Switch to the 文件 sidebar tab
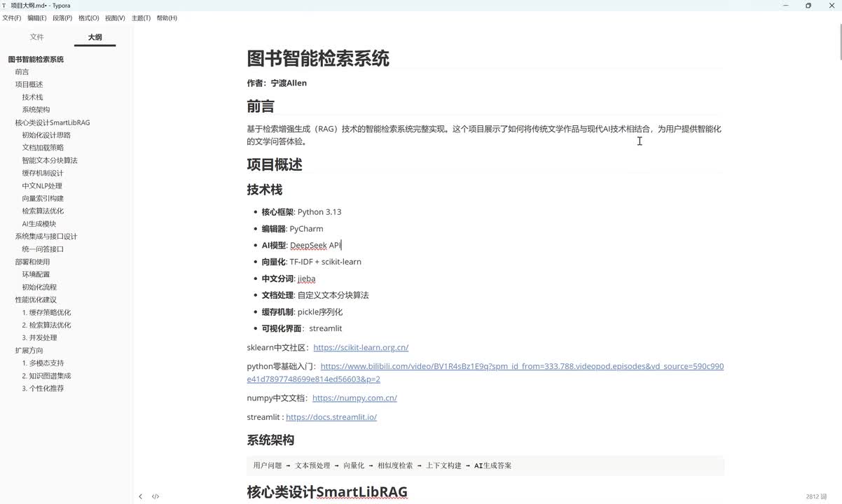 tap(37, 37)
